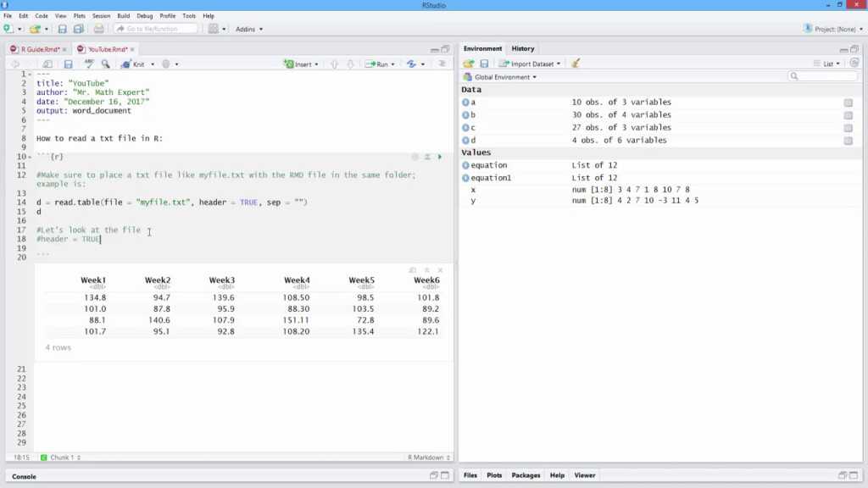Open the Code menu

pos(42,16)
